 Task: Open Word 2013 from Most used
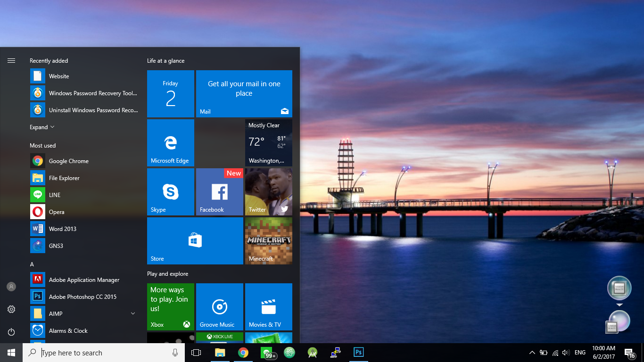62,229
